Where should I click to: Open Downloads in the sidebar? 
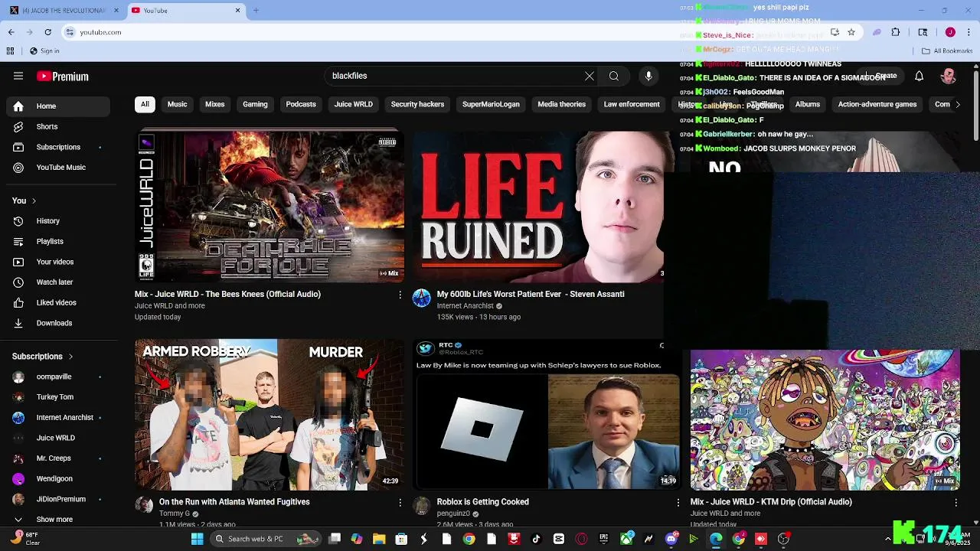coord(58,323)
